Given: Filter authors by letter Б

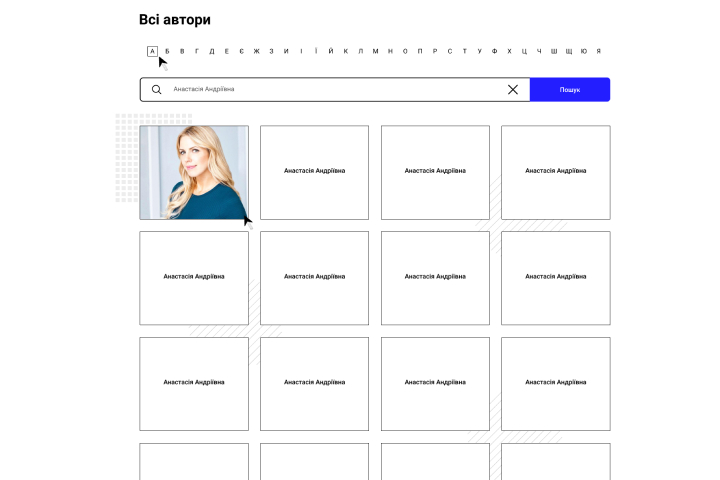Looking at the screenshot, I should pos(167,51).
